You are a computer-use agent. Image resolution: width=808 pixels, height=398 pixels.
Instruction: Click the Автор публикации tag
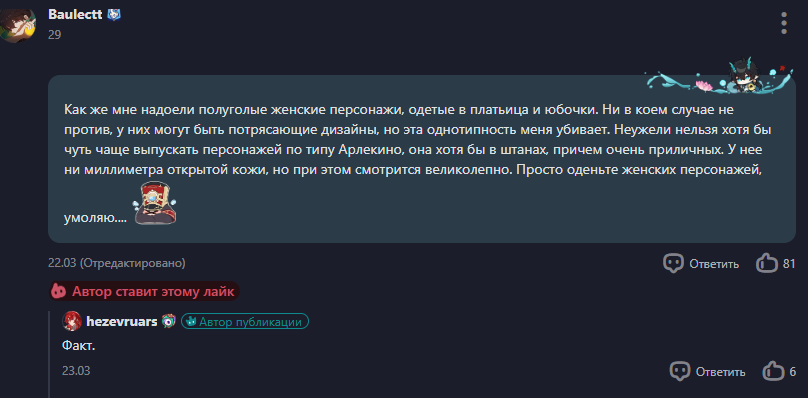245,322
